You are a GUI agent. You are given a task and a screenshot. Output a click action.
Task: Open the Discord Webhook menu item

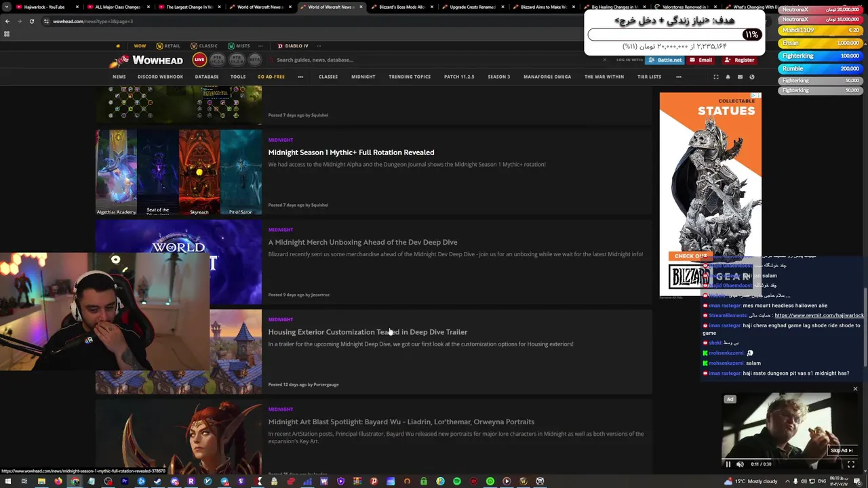[x=160, y=77]
